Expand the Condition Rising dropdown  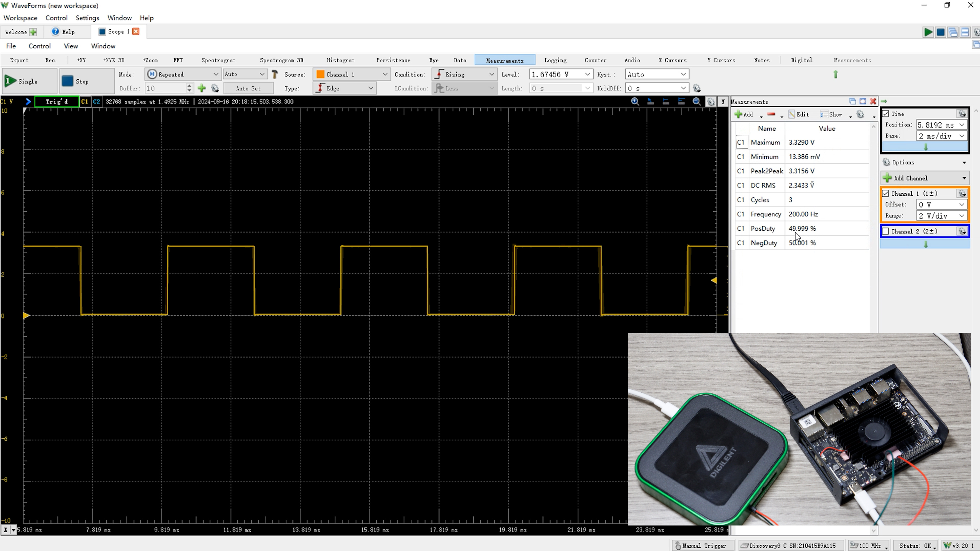tap(464, 74)
